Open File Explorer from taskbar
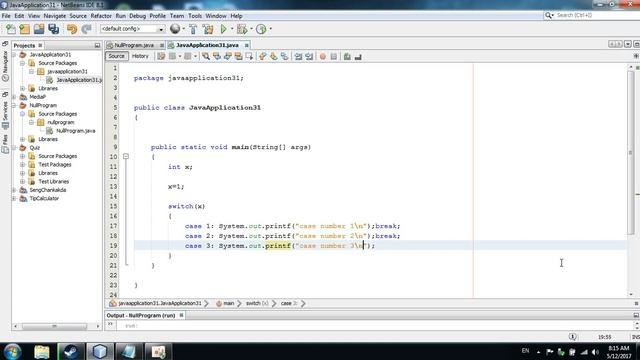This screenshot has height=360, width=640. 42,351
